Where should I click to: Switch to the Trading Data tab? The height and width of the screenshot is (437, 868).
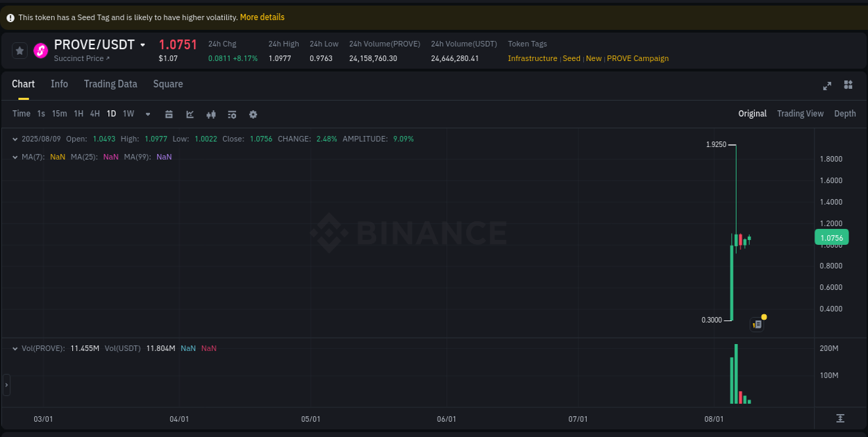tap(110, 84)
